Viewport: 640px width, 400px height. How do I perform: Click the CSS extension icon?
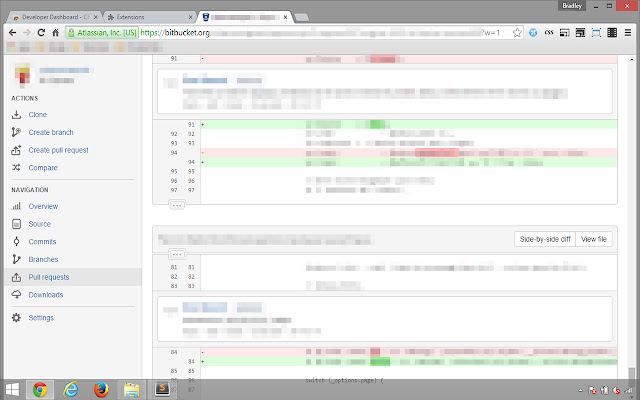pyautogui.click(x=549, y=33)
